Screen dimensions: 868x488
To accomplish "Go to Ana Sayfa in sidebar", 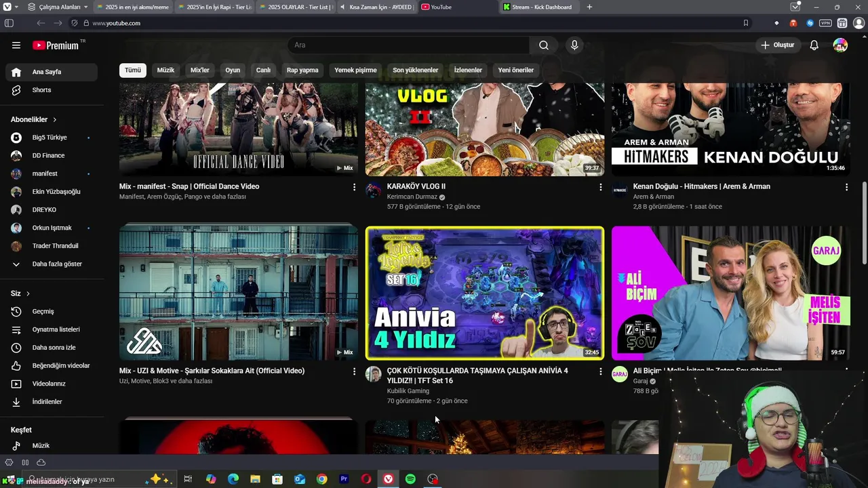I will [x=52, y=72].
